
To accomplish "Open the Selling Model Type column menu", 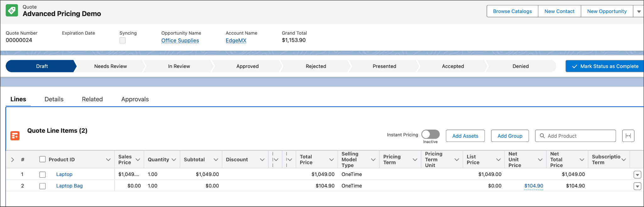I will (373, 159).
